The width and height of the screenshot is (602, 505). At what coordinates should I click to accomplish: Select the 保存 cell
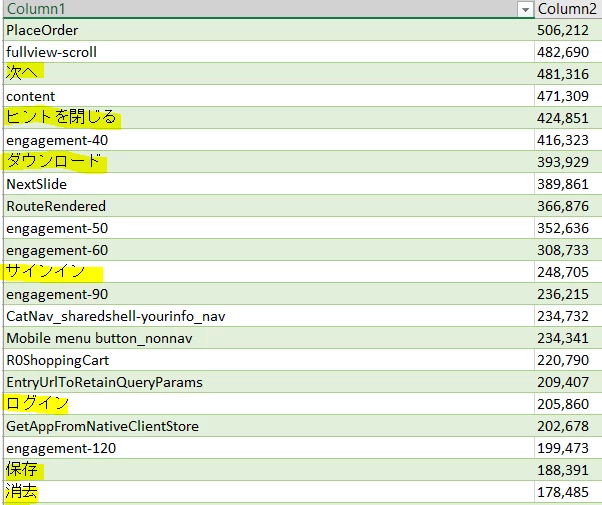(269, 470)
